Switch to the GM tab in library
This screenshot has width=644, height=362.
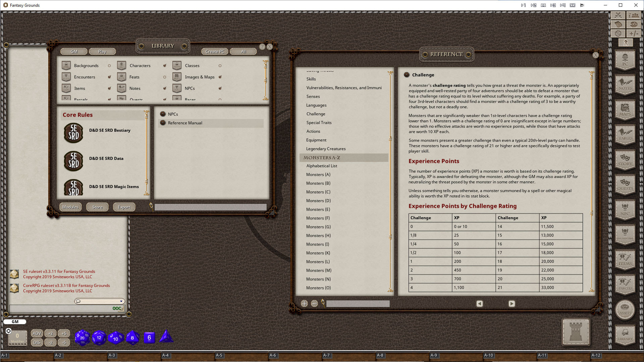[x=73, y=51]
